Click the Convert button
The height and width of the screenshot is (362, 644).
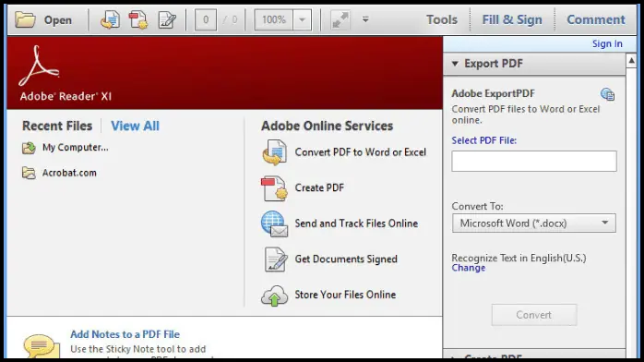534,315
